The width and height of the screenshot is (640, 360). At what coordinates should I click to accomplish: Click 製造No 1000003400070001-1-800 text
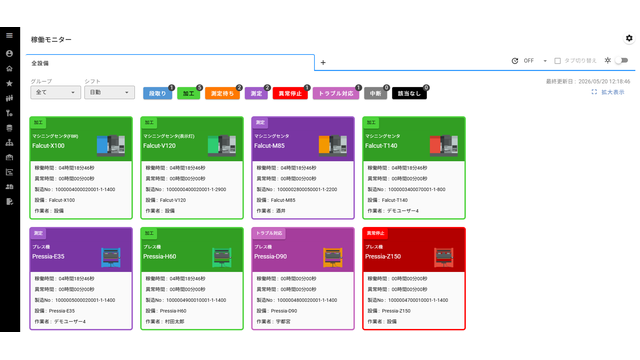(x=406, y=189)
